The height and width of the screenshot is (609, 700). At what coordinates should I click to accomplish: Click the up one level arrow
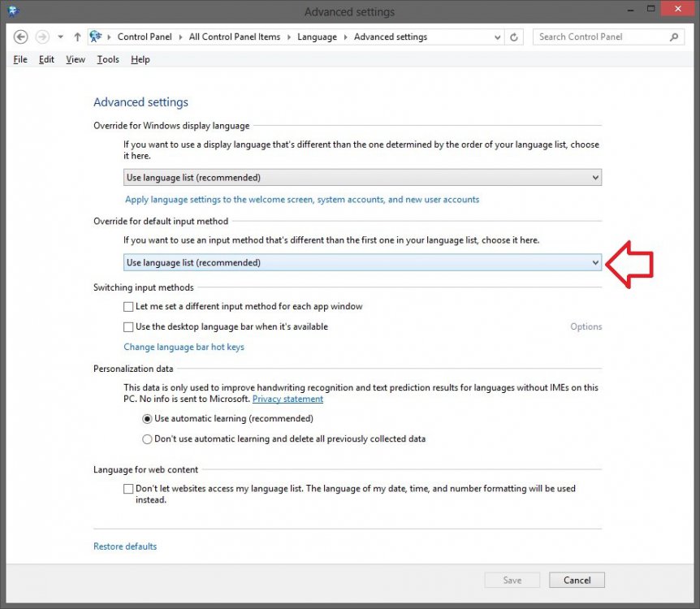coord(77,37)
